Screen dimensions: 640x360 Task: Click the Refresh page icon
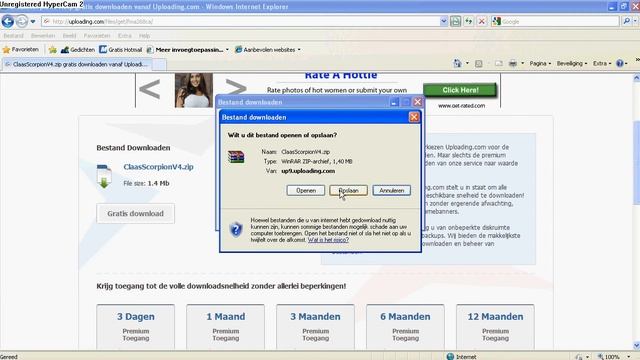tap(469, 21)
